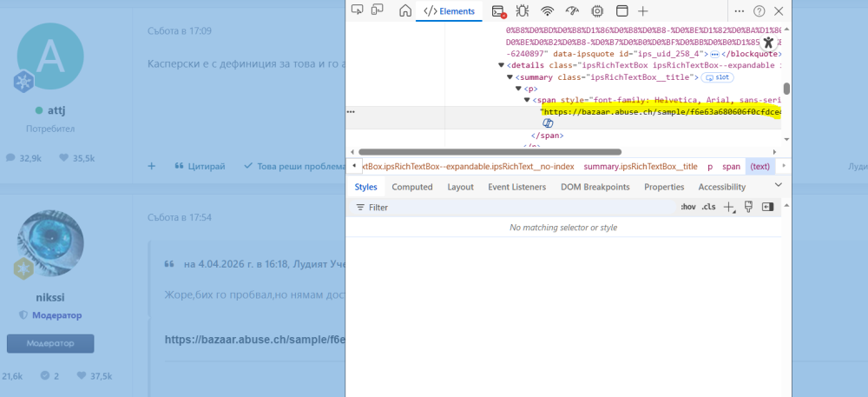
Task: Click the Цитирай quote button
Action: click(x=200, y=166)
